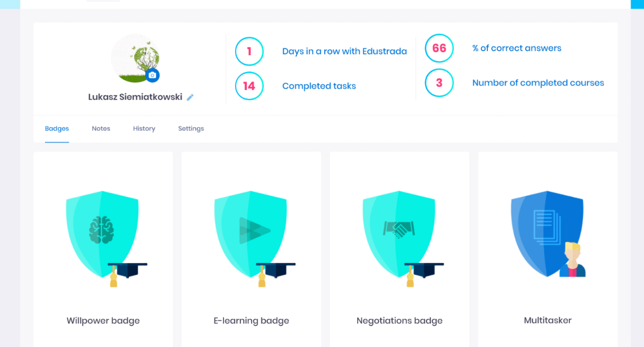Click the circle showing 3 completed courses

tap(439, 82)
